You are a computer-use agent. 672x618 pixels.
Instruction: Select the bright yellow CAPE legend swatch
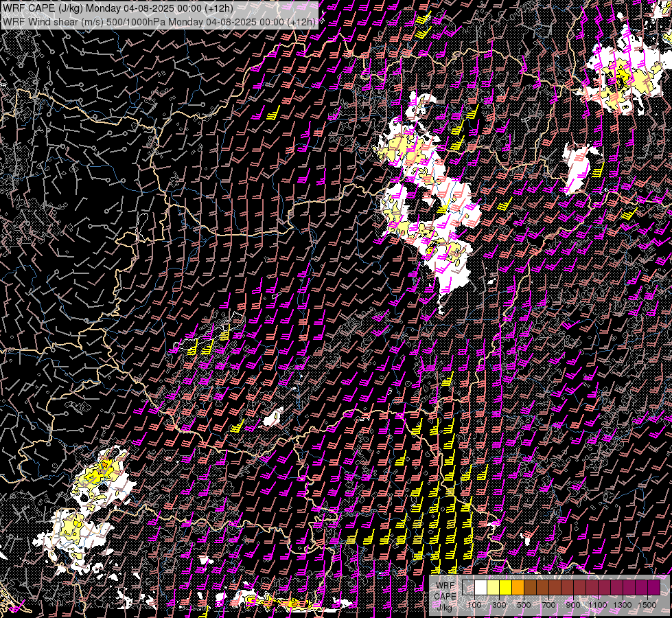click(x=506, y=588)
